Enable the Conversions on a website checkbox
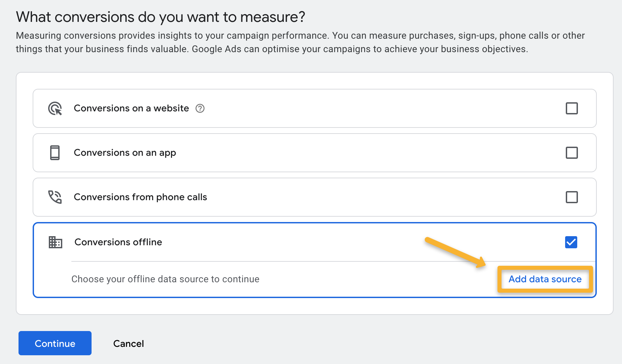The height and width of the screenshot is (364, 622). pyautogui.click(x=572, y=108)
